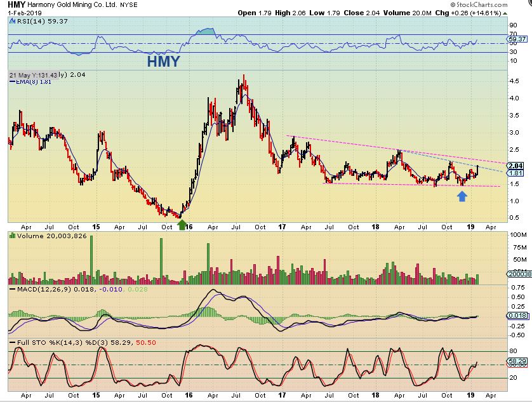This screenshot has height=402, width=532.
Task: Click the 75M volume axis label
Action: pyautogui.click(x=520, y=247)
